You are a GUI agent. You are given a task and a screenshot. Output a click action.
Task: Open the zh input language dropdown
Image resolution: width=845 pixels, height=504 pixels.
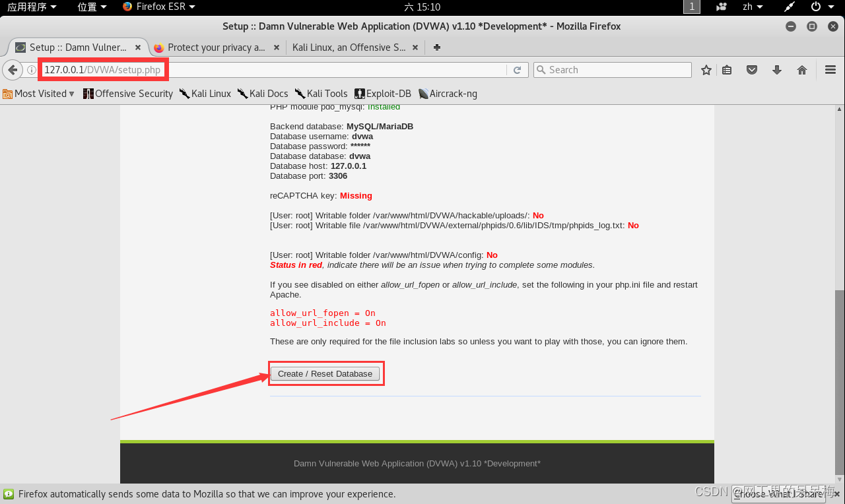coord(753,7)
